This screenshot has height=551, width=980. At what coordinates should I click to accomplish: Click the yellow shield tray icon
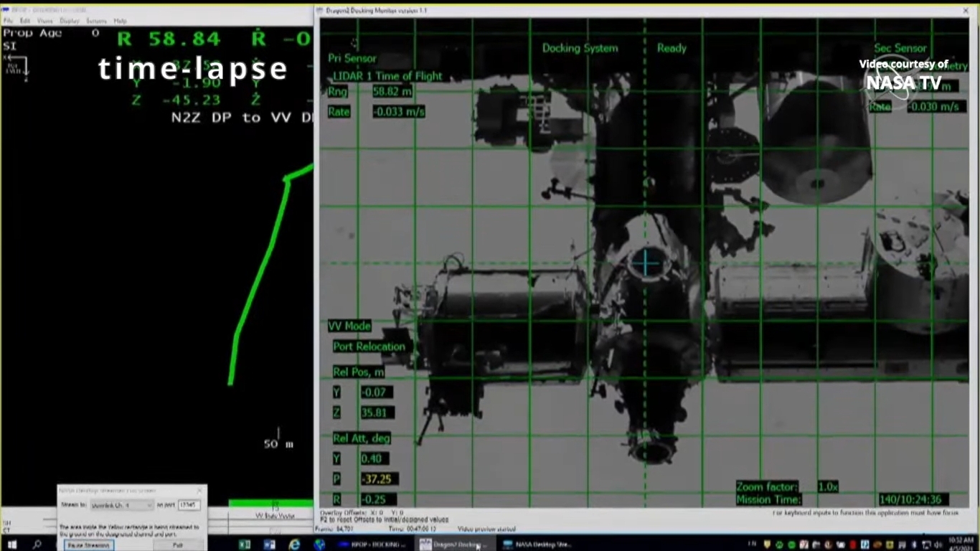click(x=766, y=545)
